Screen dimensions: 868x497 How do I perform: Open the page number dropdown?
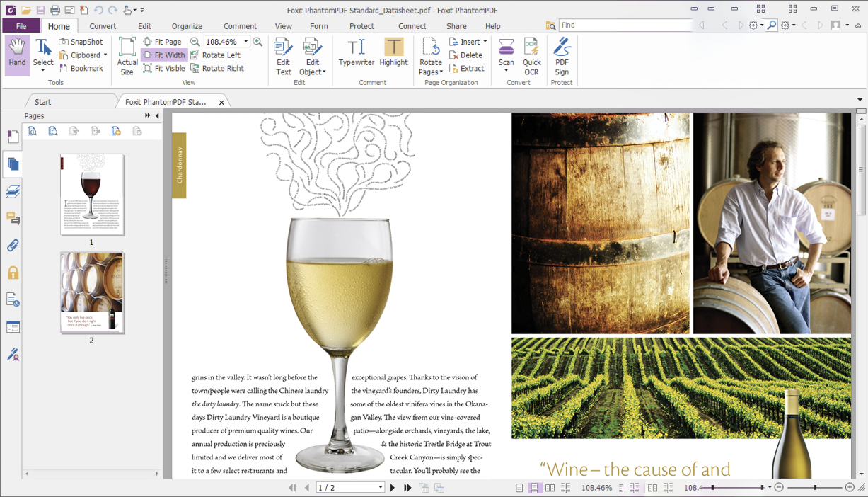381,488
